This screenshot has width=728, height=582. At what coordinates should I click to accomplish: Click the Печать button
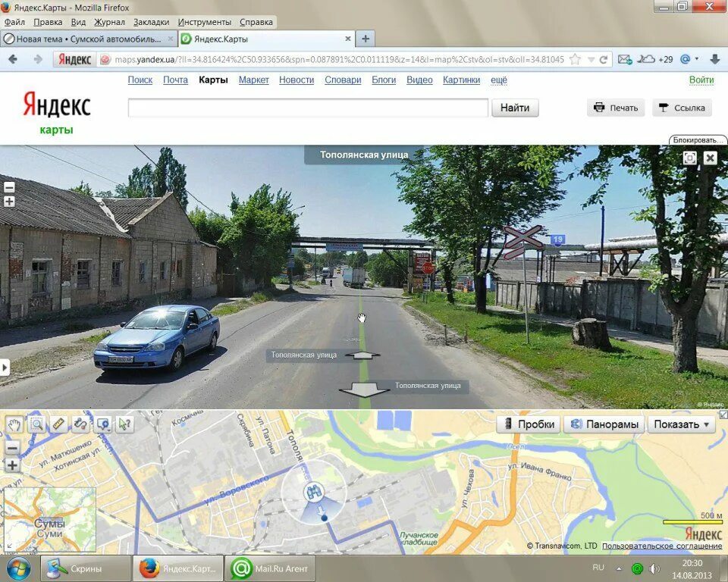click(x=616, y=108)
